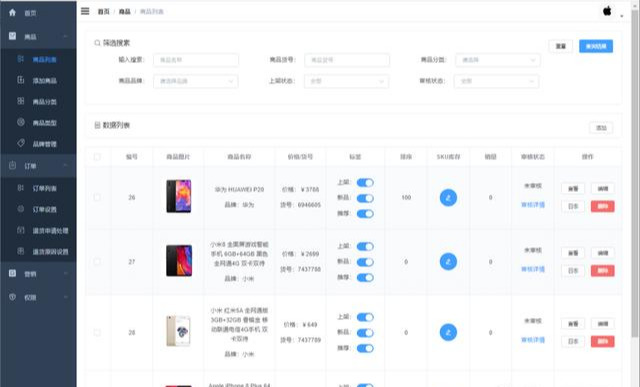Tick the checkbox for product row 26

[97, 198]
